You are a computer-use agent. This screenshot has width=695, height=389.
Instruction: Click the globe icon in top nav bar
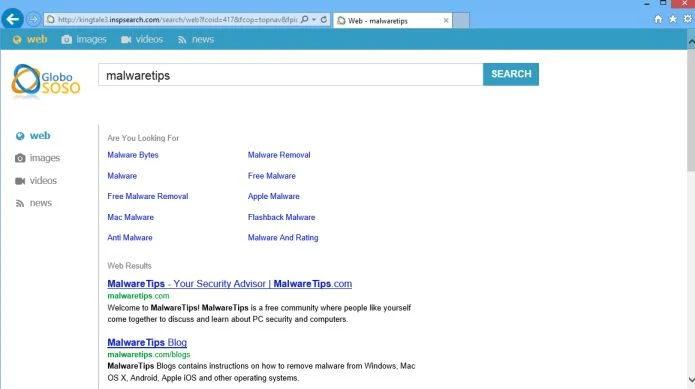point(17,40)
